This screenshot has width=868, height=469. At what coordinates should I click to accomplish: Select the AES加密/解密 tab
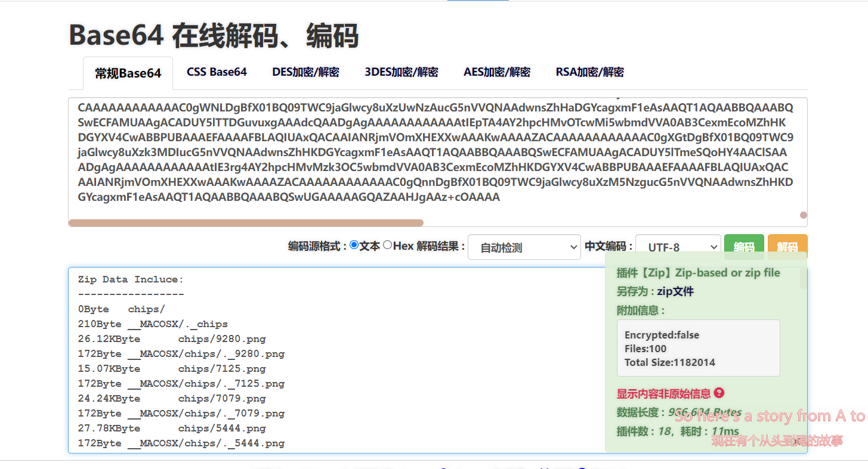click(x=497, y=72)
